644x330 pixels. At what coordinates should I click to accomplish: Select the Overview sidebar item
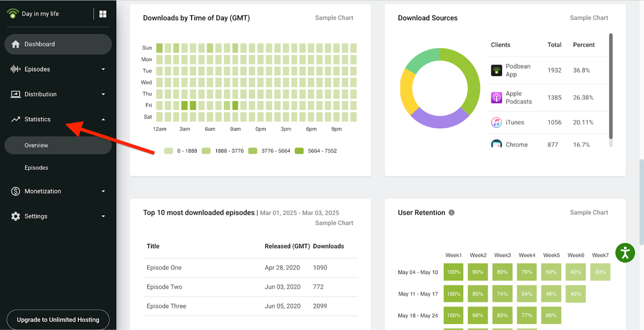click(x=36, y=145)
